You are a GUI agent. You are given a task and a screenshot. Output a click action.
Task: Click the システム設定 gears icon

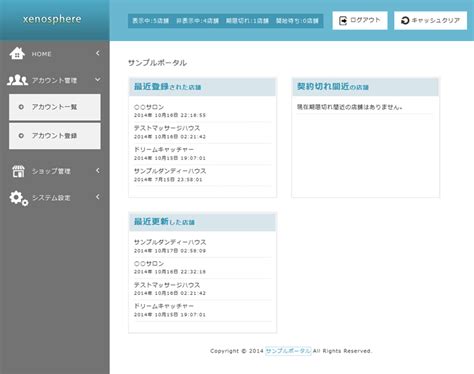pyautogui.click(x=19, y=198)
